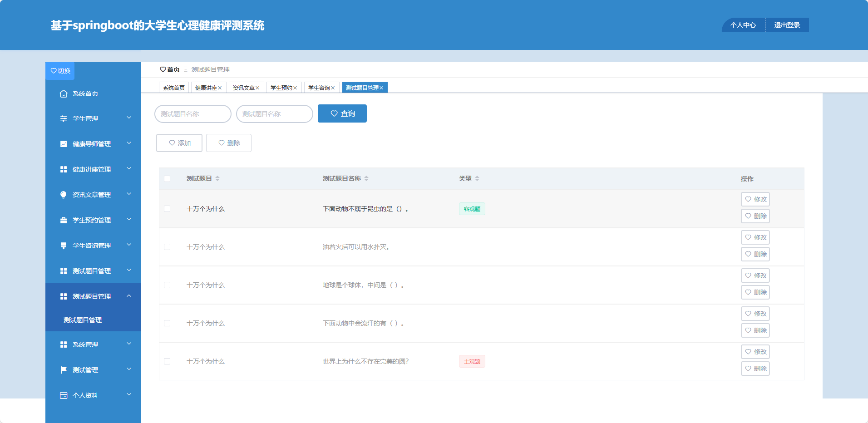Viewport: 868px width, 423px height.
Task: Close the 健康讲座 tab
Action: [x=220, y=88]
